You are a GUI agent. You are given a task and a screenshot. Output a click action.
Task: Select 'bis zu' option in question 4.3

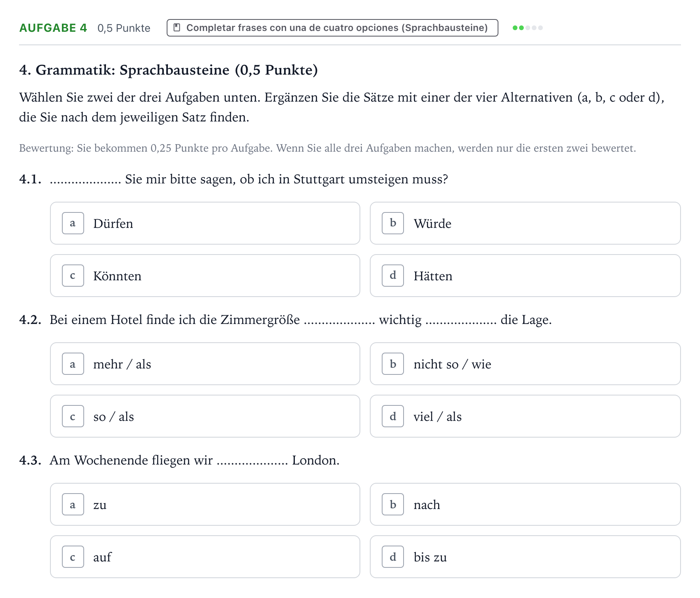pyautogui.click(x=525, y=557)
